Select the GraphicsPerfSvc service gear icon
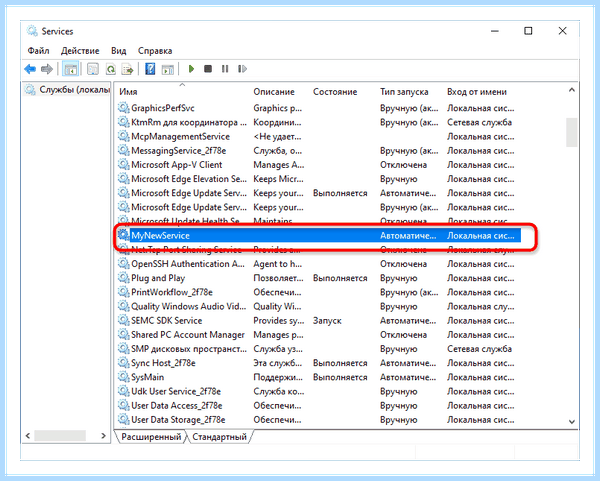The width and height of the screenshot is (600, 481). (x=123, y=108)
